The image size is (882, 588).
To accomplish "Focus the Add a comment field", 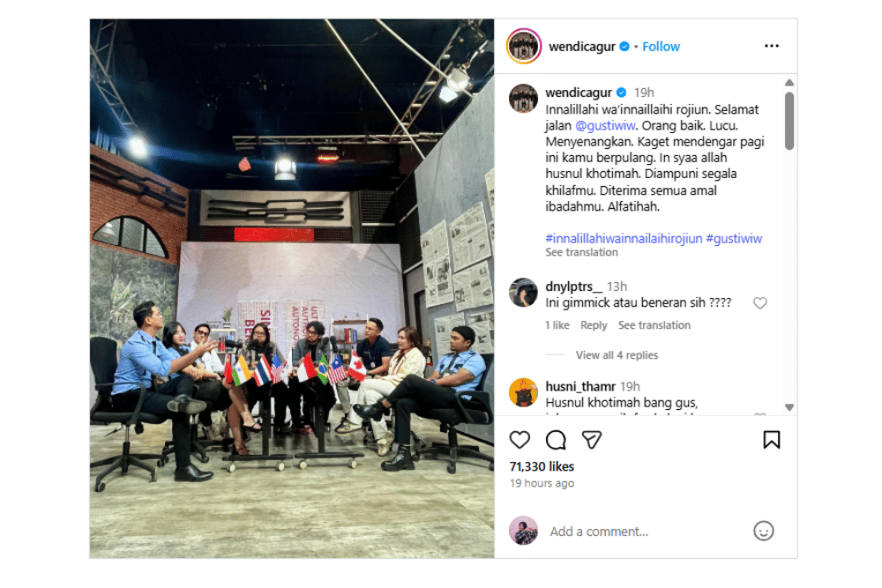I will click(x=647, y=532).
